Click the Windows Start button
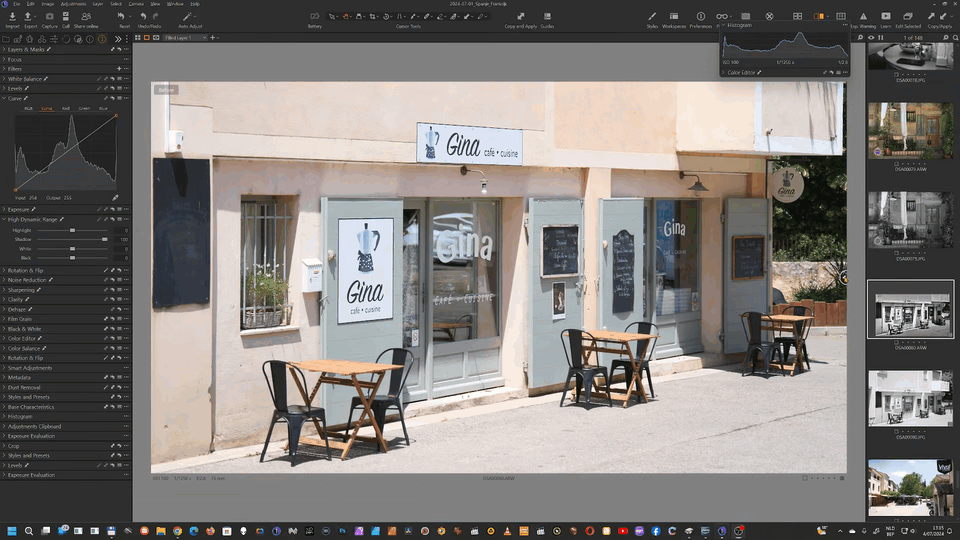 (12, 531)
